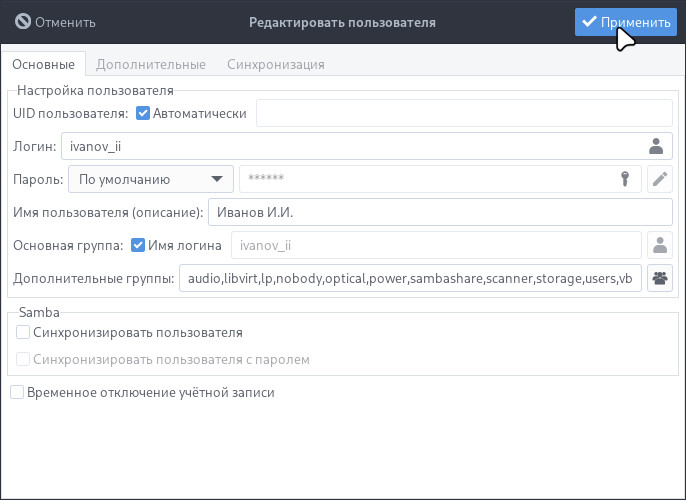
Task: Toggle Синхронизировать пользователя с паролем checkbox
Action: coord(23,359)
